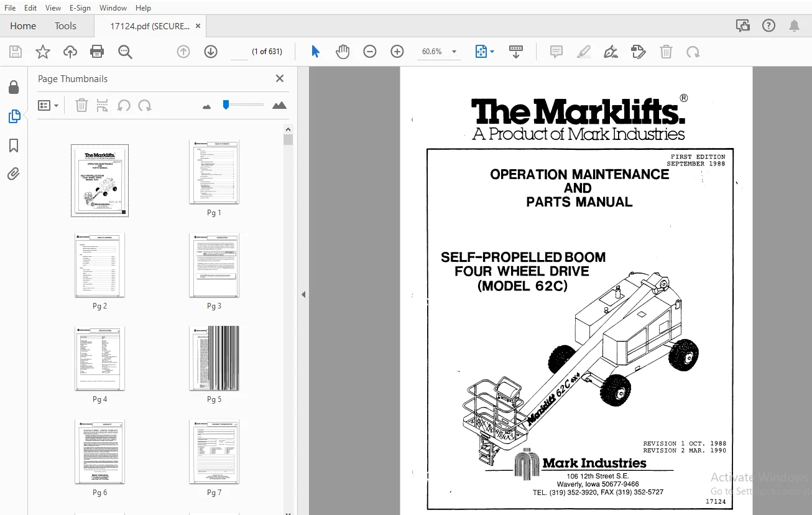Select the Highlight text pen tool
This screenshot has width=812, height=515.
coord(584,52)
